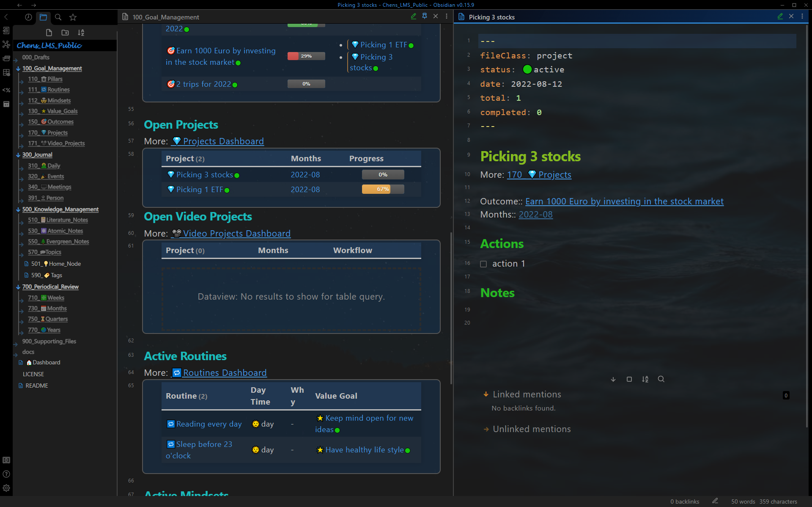Viewport: 812px width, 507px height.
Task: Toggle edit mode on 100_Goal_Management pane
Action: [x=414, y=17]
